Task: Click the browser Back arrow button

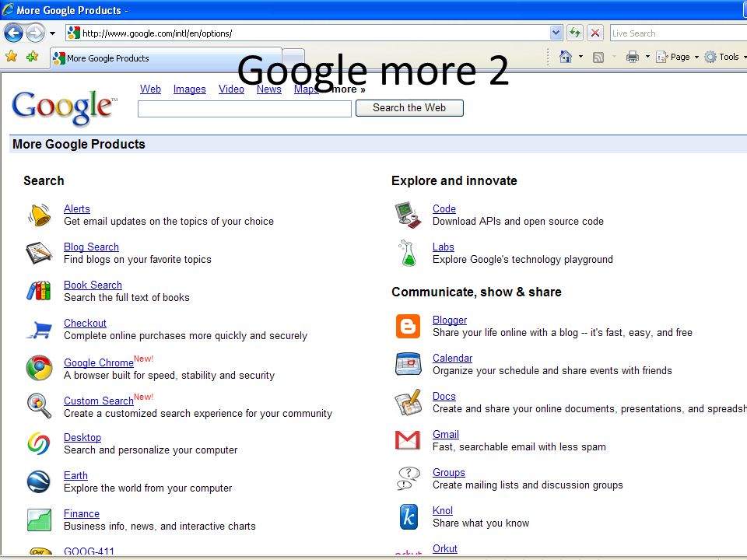Action: pos(13,33)
